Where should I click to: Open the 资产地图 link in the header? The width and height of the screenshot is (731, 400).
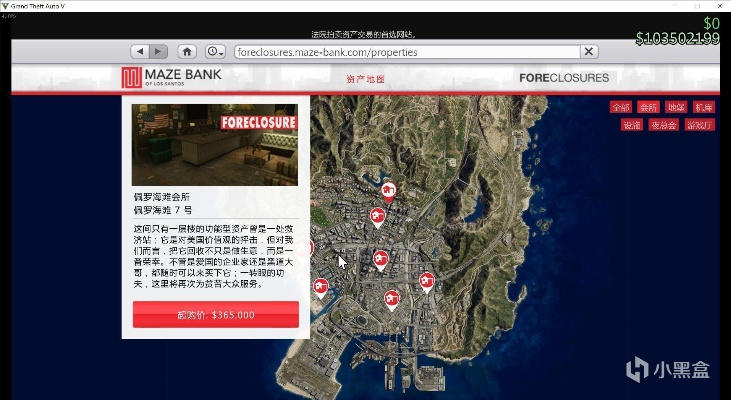point(366,79)
